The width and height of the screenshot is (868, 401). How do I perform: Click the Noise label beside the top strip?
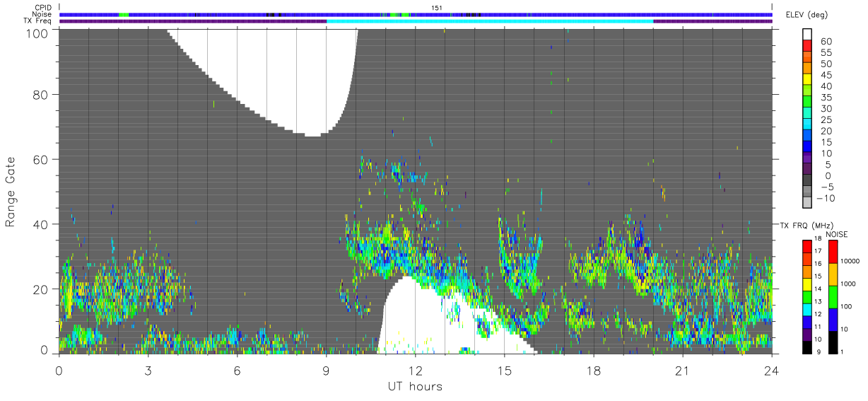(42, 14)
